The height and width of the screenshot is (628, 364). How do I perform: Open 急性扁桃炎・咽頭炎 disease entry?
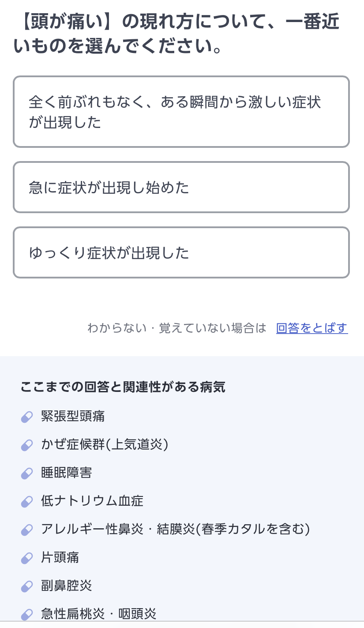coord(98,613)
